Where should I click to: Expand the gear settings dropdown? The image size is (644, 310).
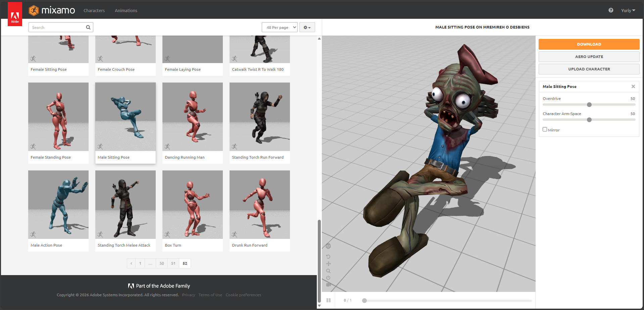[x=307, y=28]
